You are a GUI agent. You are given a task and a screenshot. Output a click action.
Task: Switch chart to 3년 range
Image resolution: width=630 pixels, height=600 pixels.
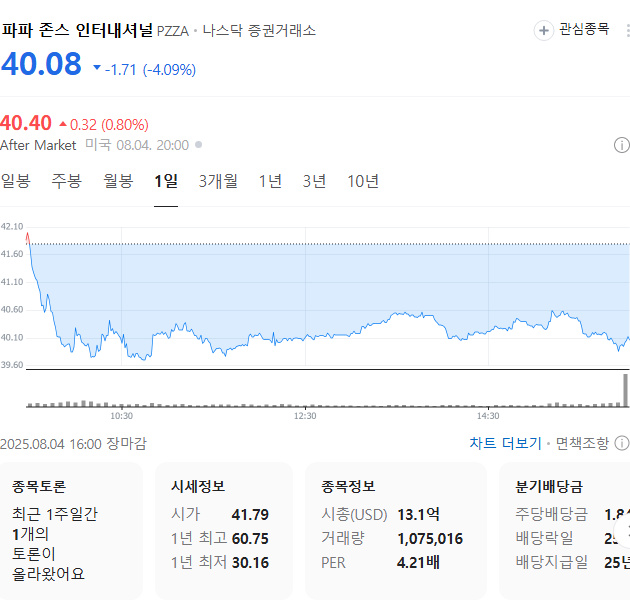click(314, 181)
